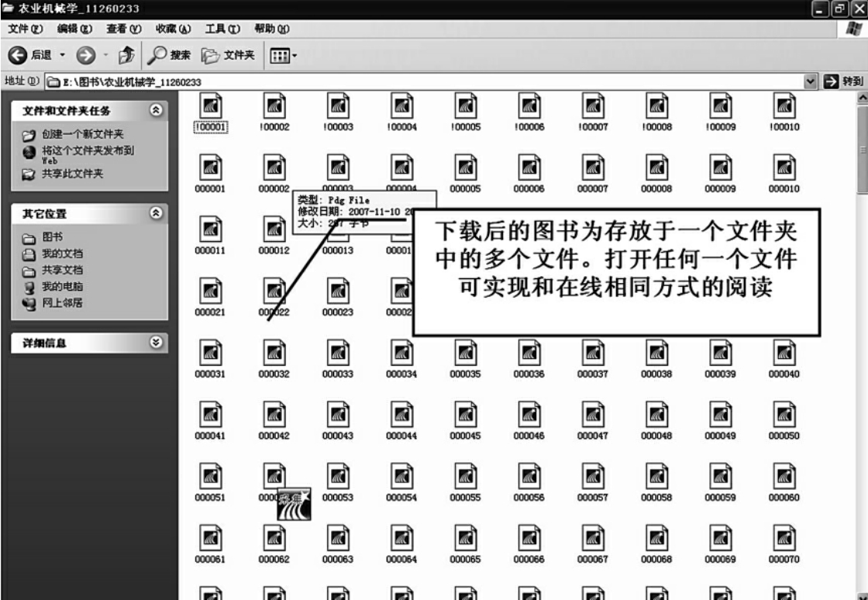Select the 000010 pdg file icon
The width and height of the screenshot is (868, 600).
click(x=784, y=167)
